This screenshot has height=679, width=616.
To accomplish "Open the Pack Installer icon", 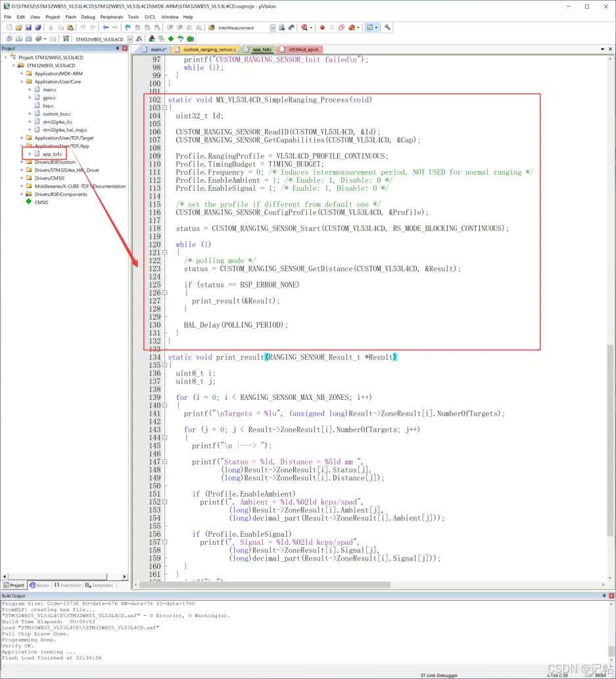I will point(189,39).
